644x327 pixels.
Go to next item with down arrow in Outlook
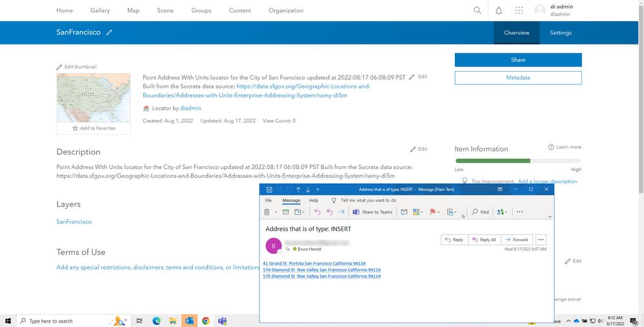pos(308,190)
